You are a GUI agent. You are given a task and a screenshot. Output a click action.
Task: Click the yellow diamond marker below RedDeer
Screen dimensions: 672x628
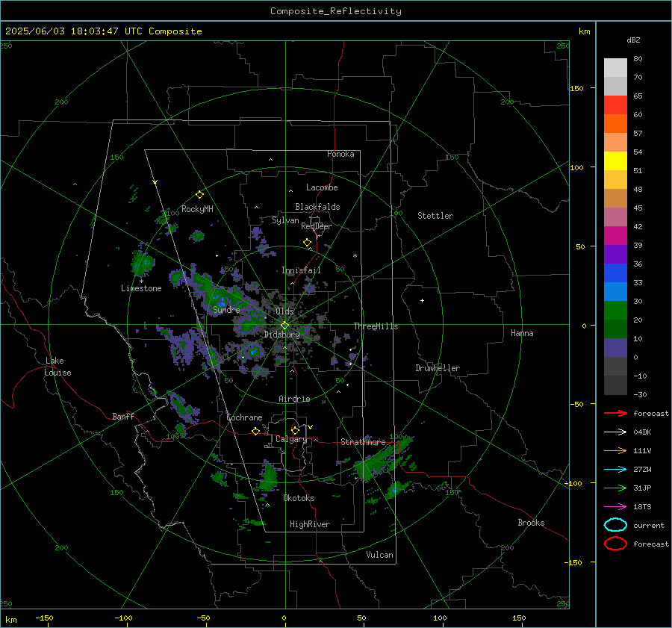(x=307, y=243)
